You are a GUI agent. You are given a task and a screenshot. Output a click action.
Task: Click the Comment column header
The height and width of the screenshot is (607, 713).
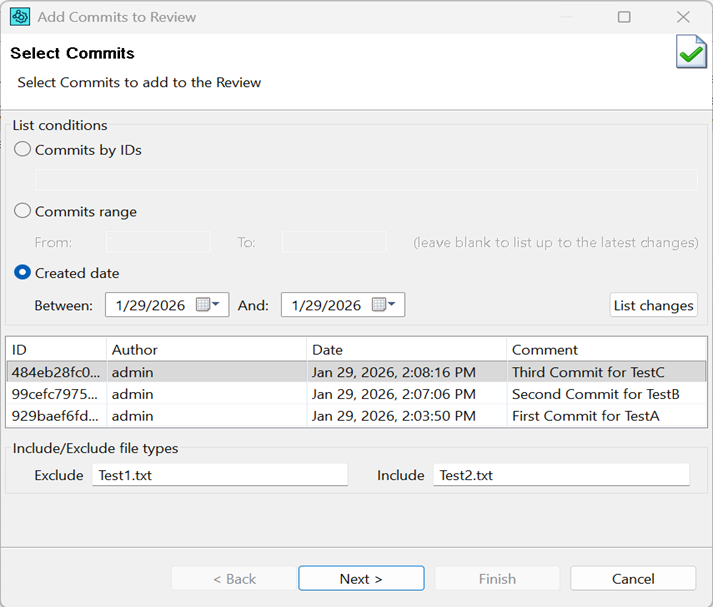point(607,349)
